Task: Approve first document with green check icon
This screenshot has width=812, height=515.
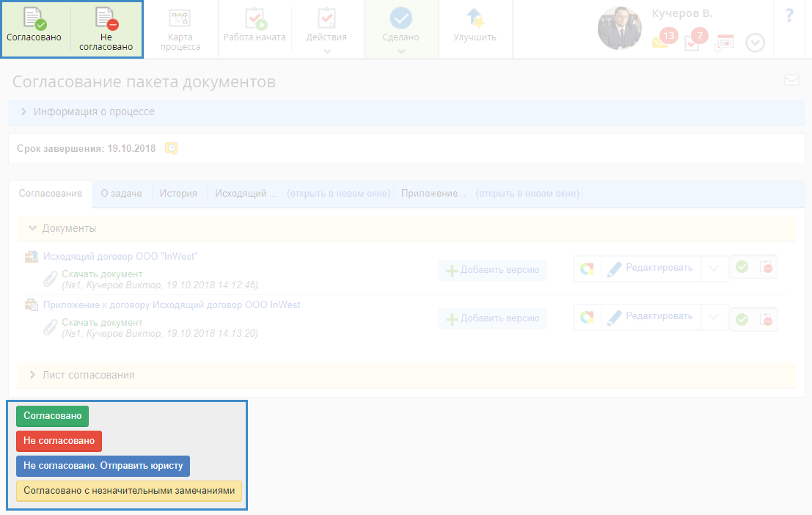Action: click(x=742, y=268)
